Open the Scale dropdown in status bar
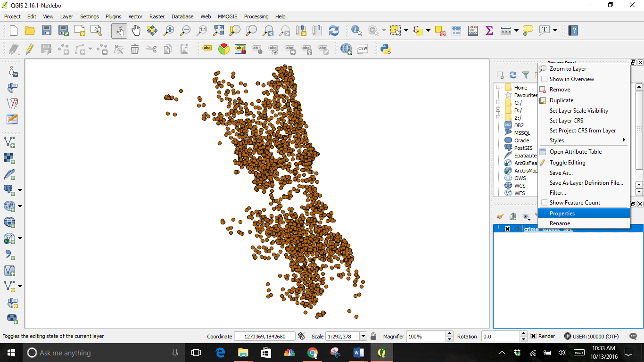The height and width of the screenshot is (362, 644). click(x=363, y=337)
